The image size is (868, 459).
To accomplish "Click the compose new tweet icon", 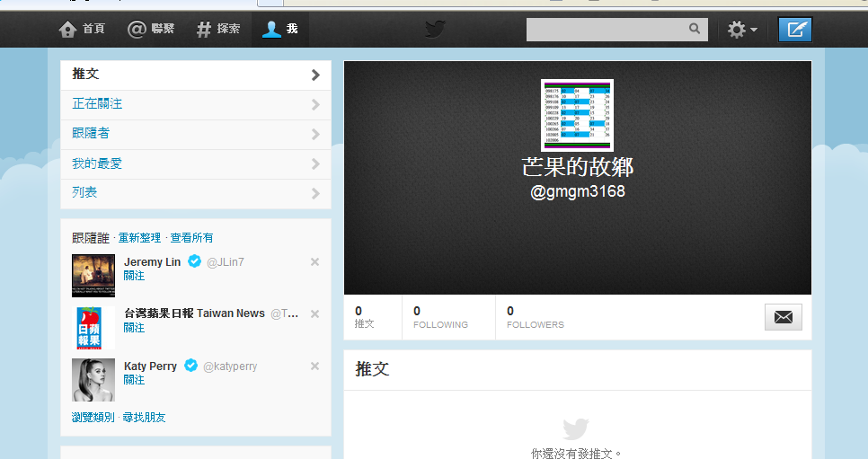I will click(794, 30).
